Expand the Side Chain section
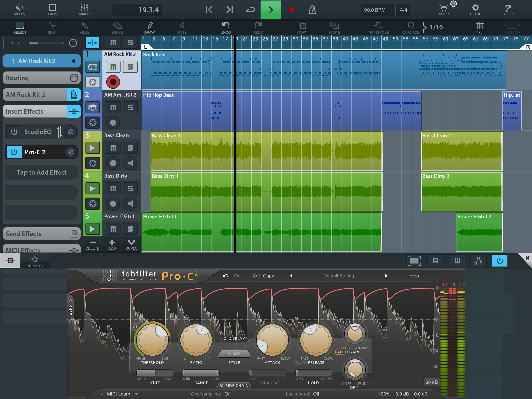The width and height of the screenshot is (532, 399). pos(234,386)
